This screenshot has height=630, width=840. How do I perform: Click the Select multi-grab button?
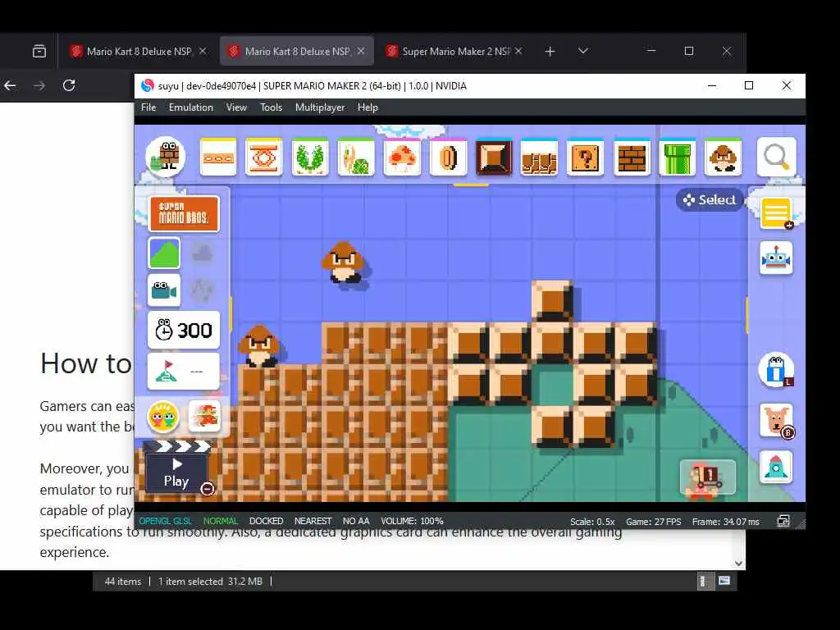[x=710, y=200]
